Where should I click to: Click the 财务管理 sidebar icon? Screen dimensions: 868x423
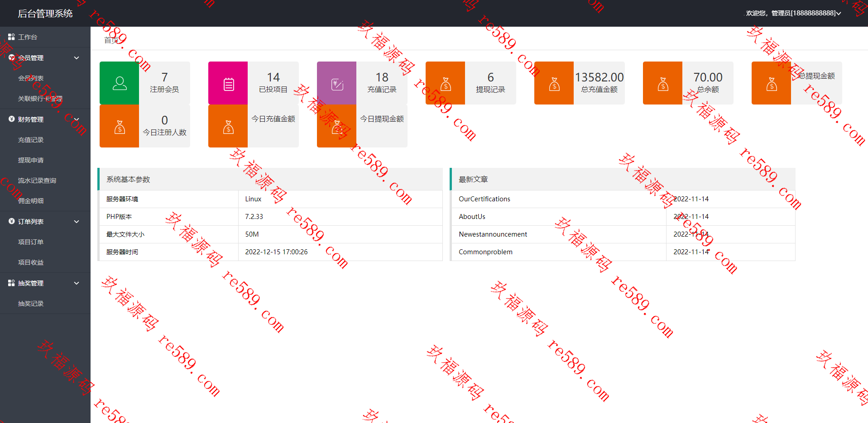pos(11,119)
